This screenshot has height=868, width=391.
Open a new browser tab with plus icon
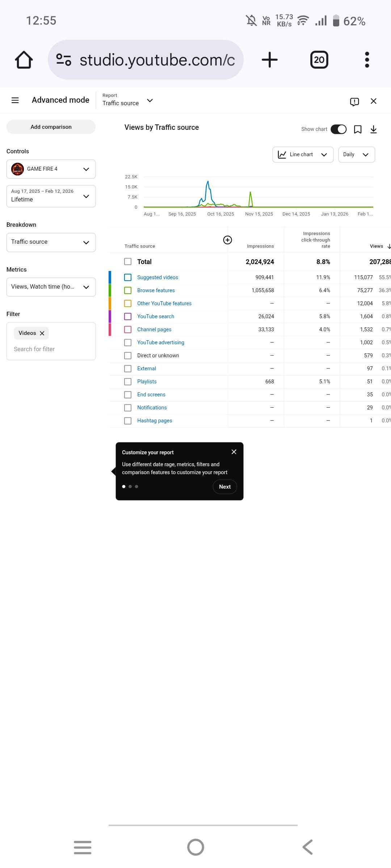(x=270, y=60)
